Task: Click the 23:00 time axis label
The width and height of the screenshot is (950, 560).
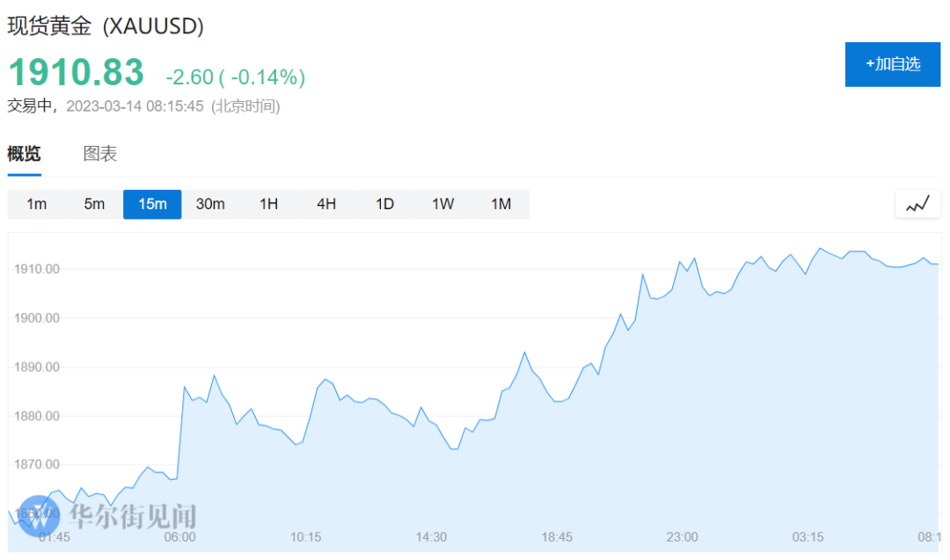Action: [x=682, y=537]
